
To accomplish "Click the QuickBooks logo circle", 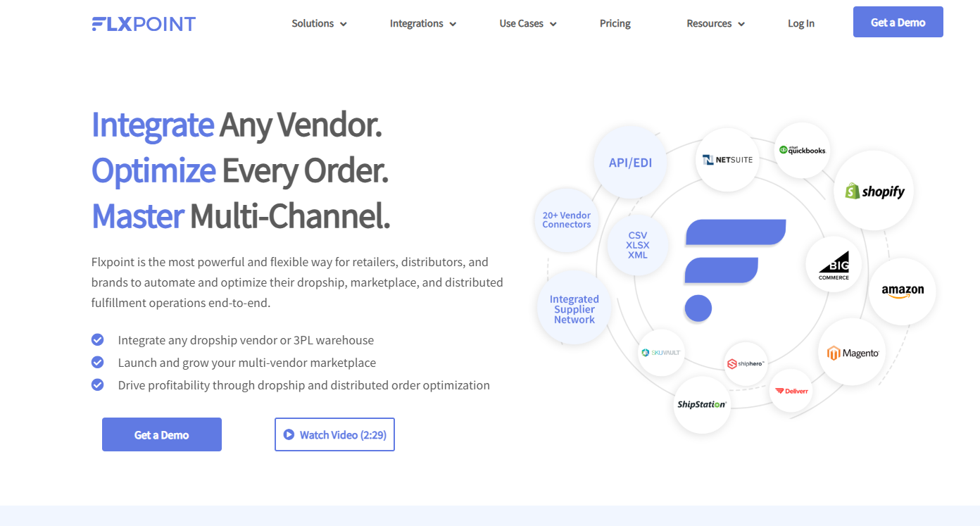I will coord(802,150).
